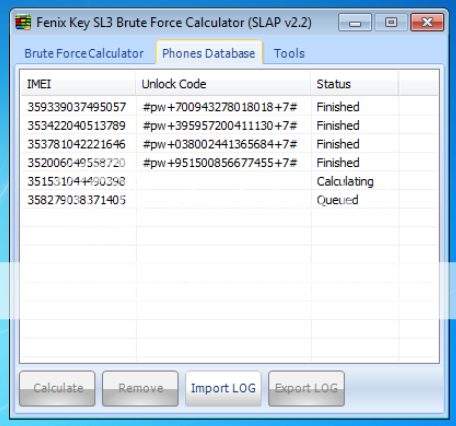Click the Remove button
456x426 pixels.
click(140, 388)
